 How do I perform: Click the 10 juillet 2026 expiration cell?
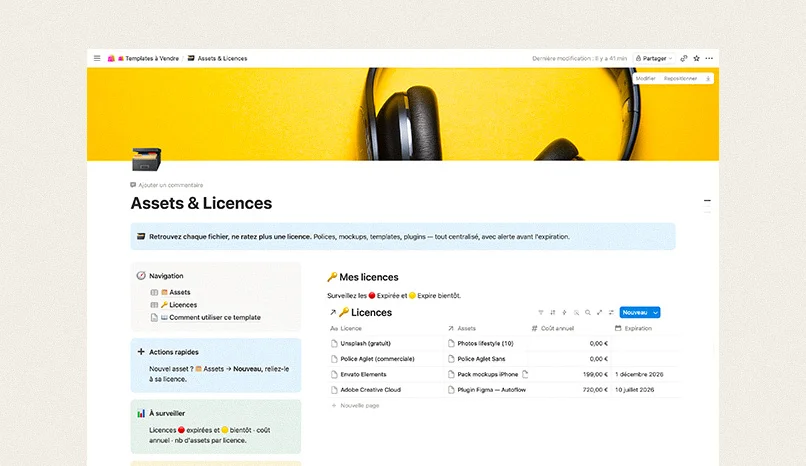634,390
